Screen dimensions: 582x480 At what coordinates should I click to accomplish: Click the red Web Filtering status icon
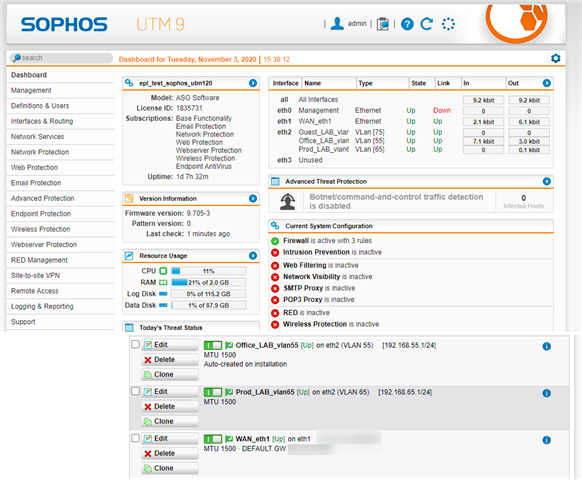(275, 265)
